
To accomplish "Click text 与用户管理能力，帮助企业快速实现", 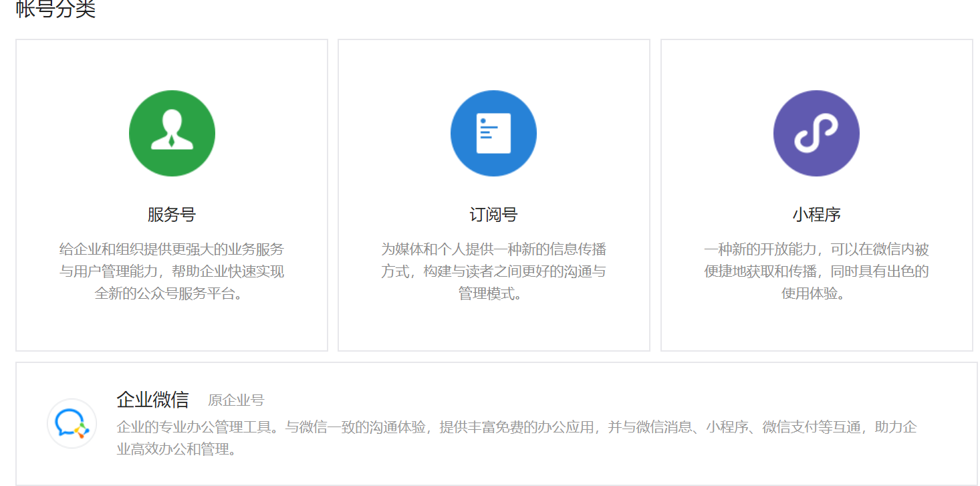I will pos(172,271).
